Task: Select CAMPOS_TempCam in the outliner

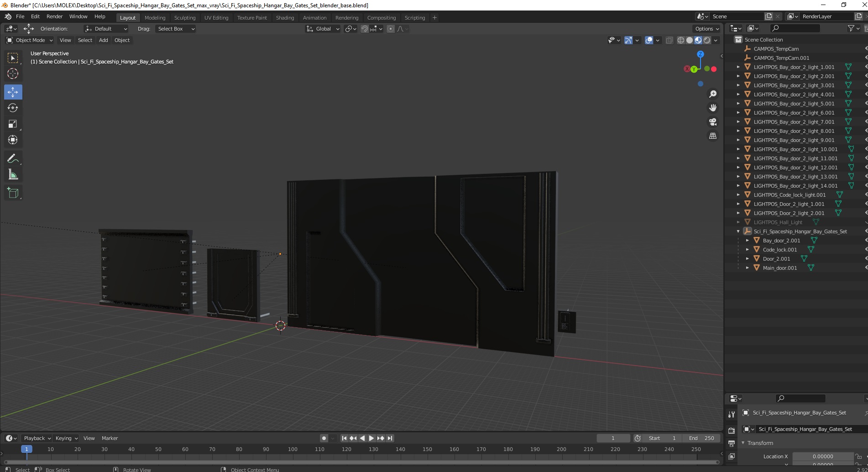Action: pos(776,49)
